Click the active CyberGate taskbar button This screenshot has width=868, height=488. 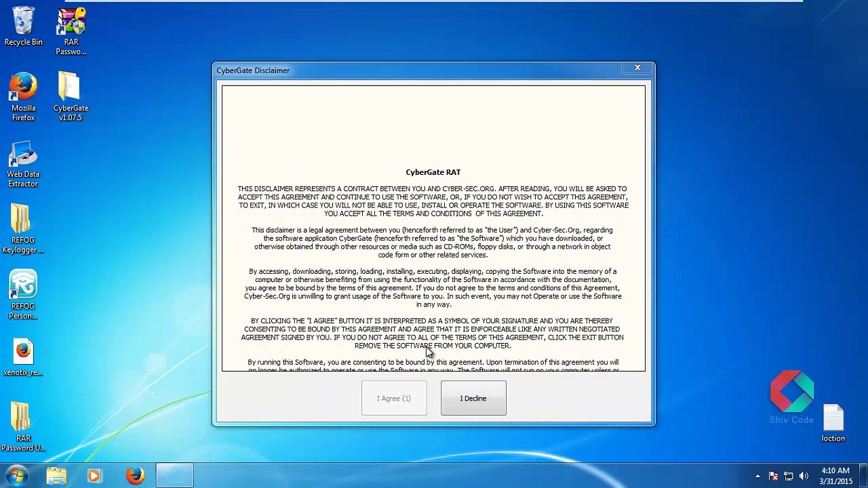click(x=175, y=476)
